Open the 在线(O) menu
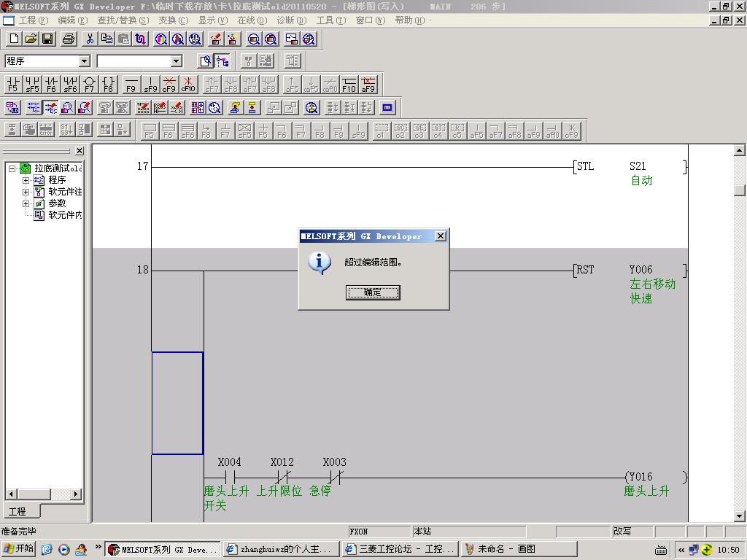Viewport: 747px width, 560px height. 252,20
